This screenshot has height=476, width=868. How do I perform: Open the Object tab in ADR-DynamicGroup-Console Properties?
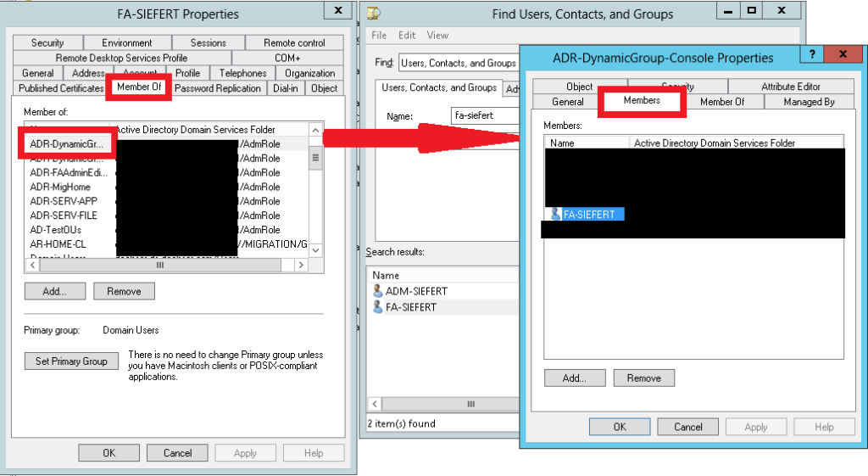coord(580,87)
